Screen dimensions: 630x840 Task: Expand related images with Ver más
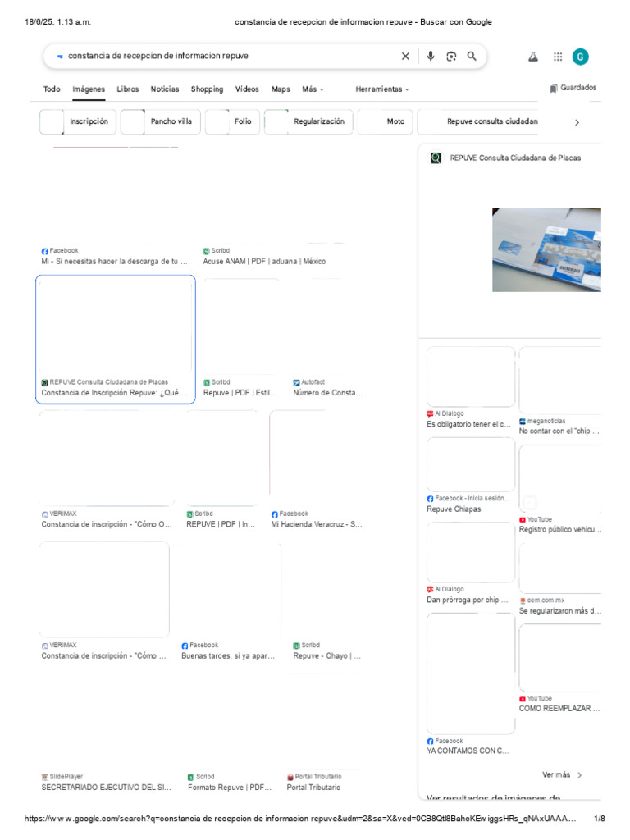562,775
